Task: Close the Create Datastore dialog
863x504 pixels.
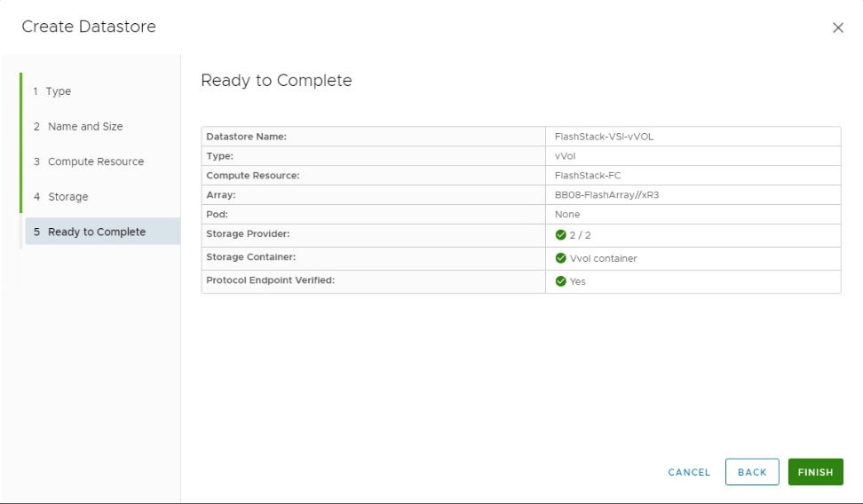Action: 837,28
